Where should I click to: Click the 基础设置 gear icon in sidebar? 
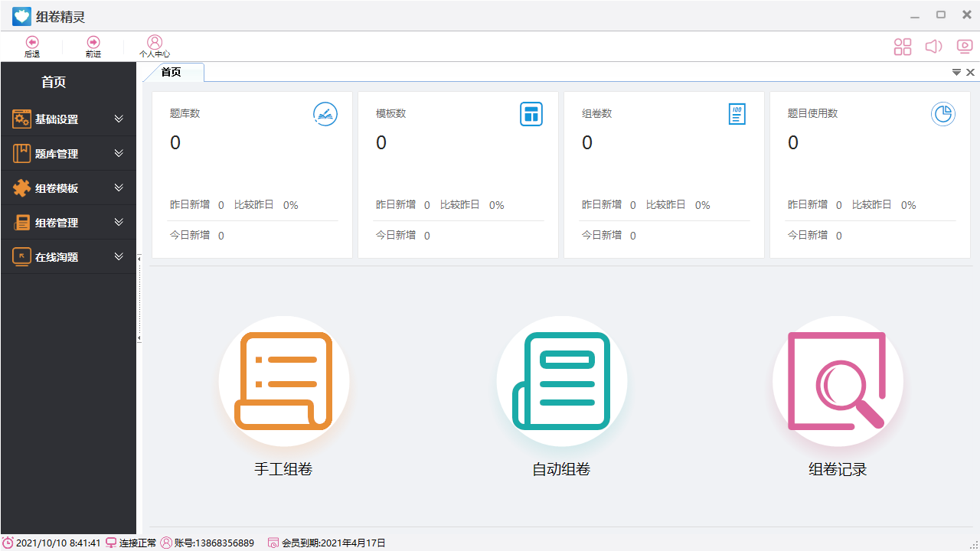[21, 119]
